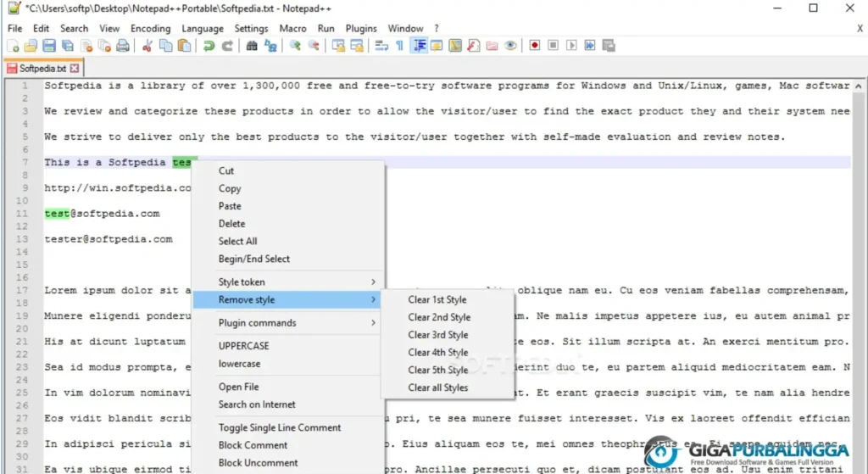Click the Zoom In magnifier icon
The image size is (868, 474).
[x=295, y=46]
